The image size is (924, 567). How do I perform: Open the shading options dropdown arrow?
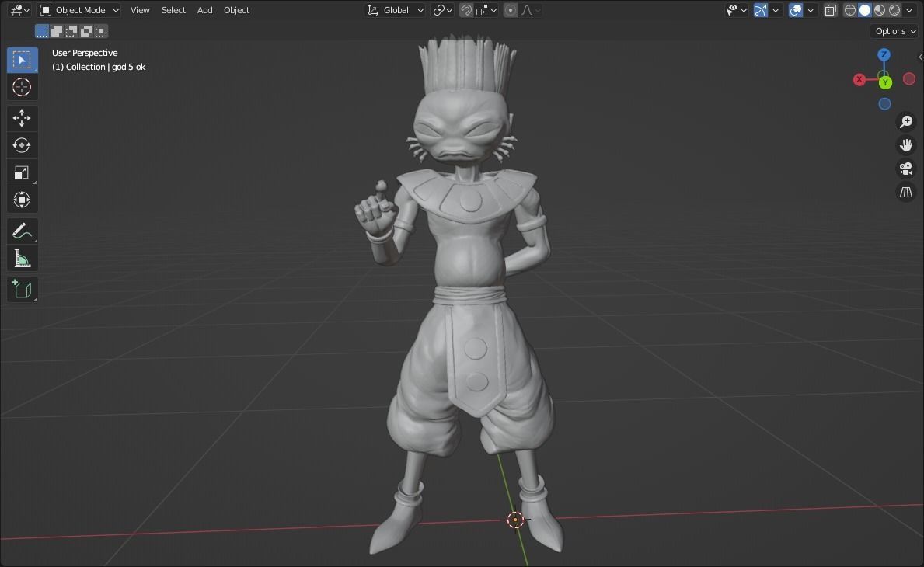909,10
